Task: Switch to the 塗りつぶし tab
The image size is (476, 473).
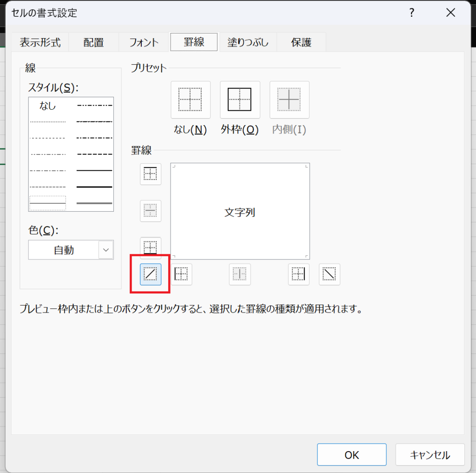Action: pyautogui.click(x=248, y=42)
